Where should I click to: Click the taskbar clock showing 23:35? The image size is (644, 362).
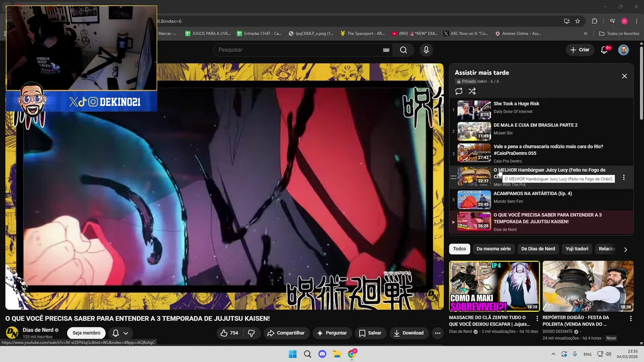tap(627, 354)
